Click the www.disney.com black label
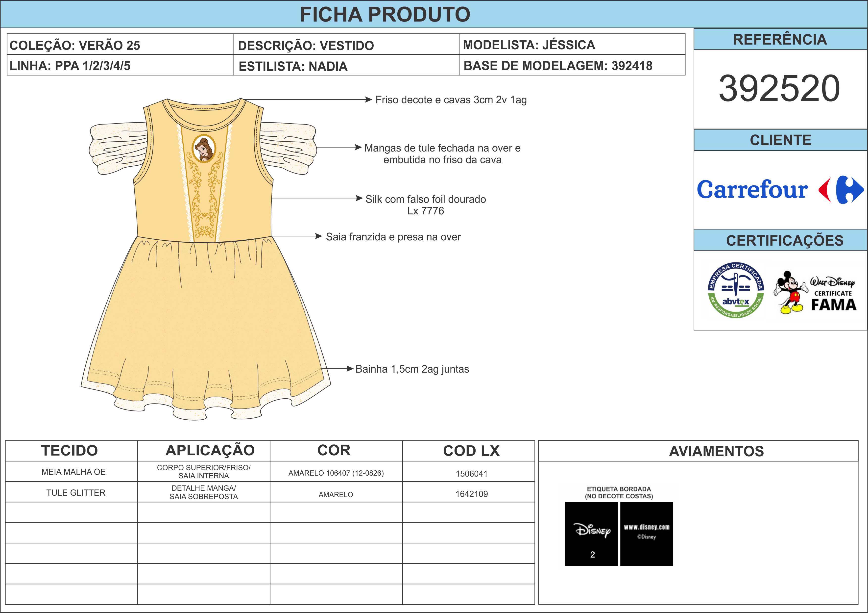The image size is (868, 613). click(647, 534)
